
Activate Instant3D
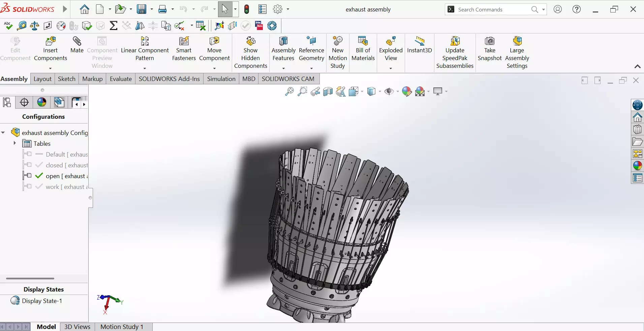pyautogui.click(x=420, y=45)
